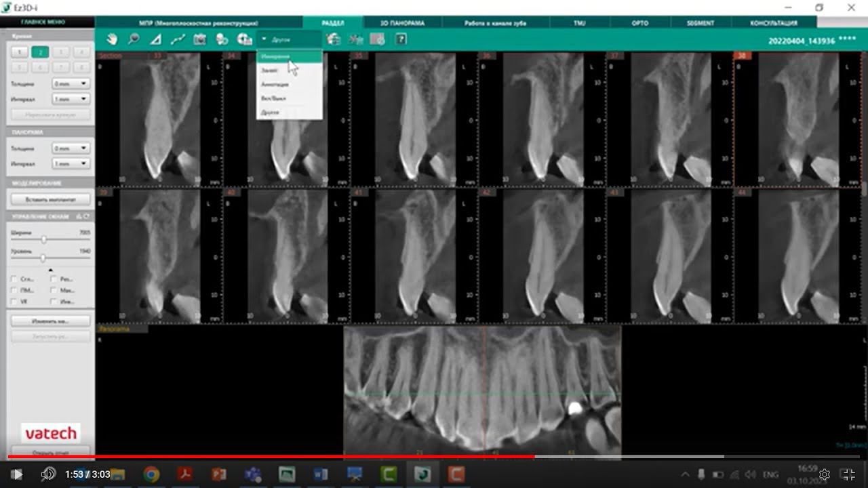The height and width of the screenshot is (488, 868).
Task: Choose the angle measurement tool
Action: [155, 39]
